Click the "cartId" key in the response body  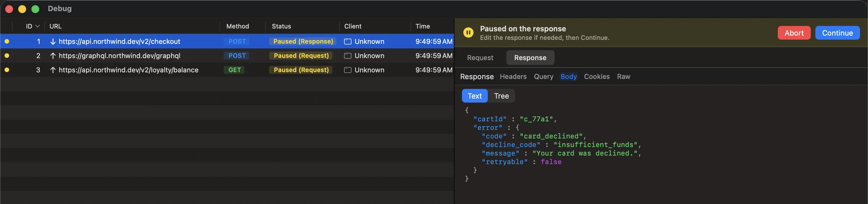(490, 119)
